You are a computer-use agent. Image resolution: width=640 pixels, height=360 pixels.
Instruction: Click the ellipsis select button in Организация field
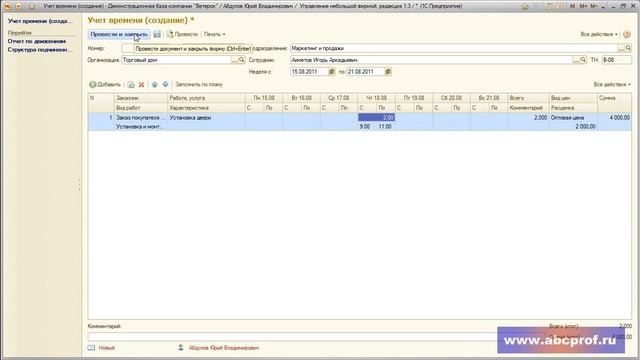(235, 60)
